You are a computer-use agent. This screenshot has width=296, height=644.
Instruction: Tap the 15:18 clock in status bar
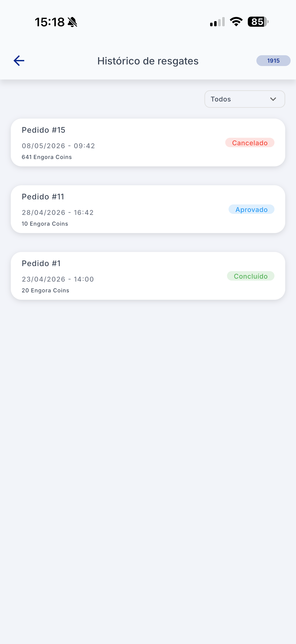[x=50, y=22]
